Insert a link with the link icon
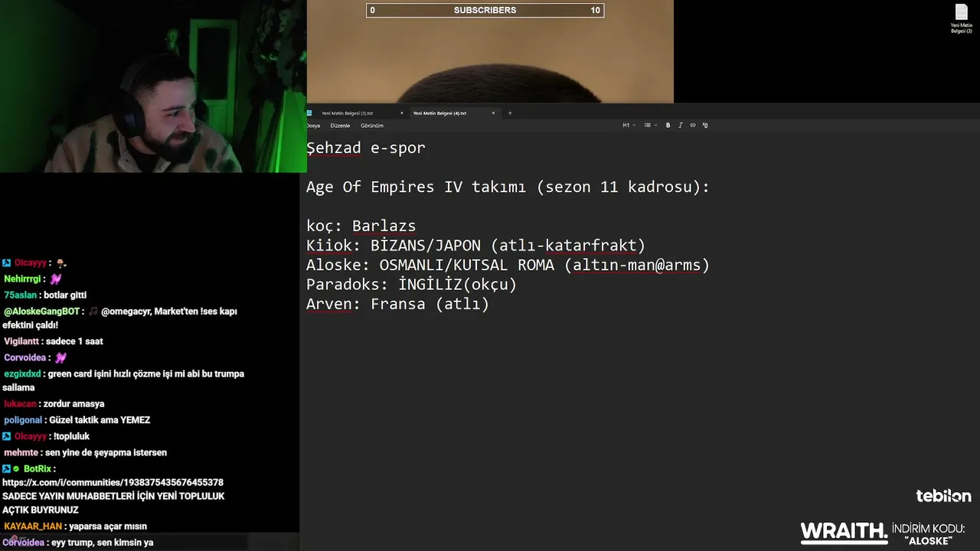This screenshot has width=980, height=551. click(x=693, y=126)
